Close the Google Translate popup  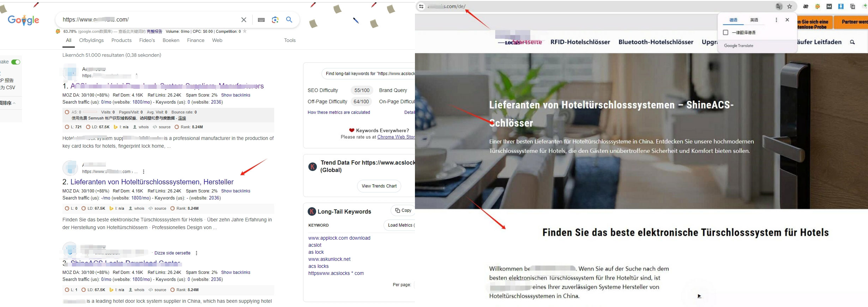coord(787,20)
